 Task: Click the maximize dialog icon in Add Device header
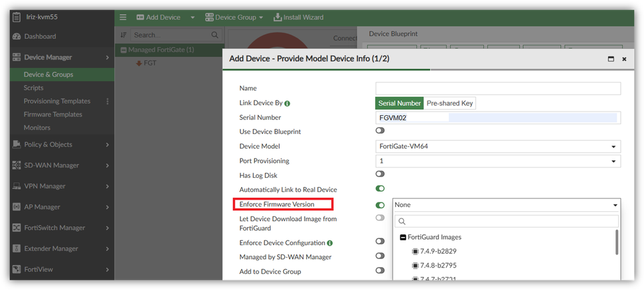(610, 59)
